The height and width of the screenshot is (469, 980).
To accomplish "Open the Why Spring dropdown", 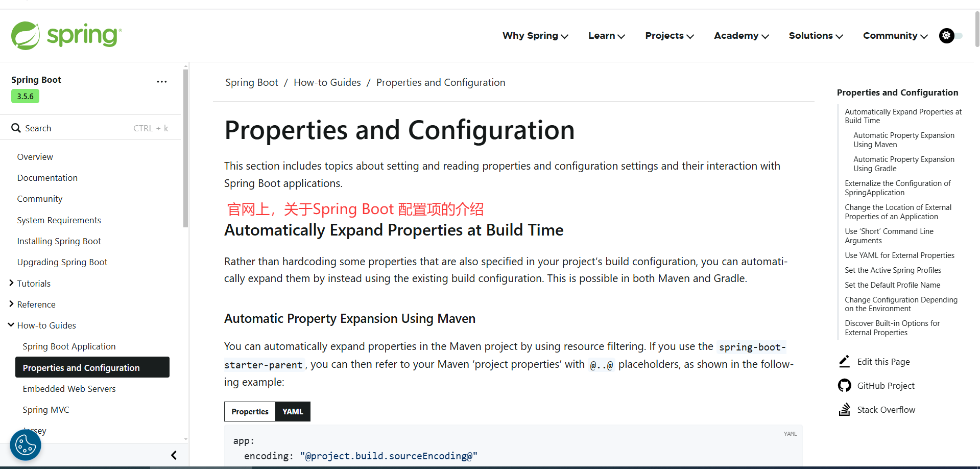I will click(x=535, y=36).
